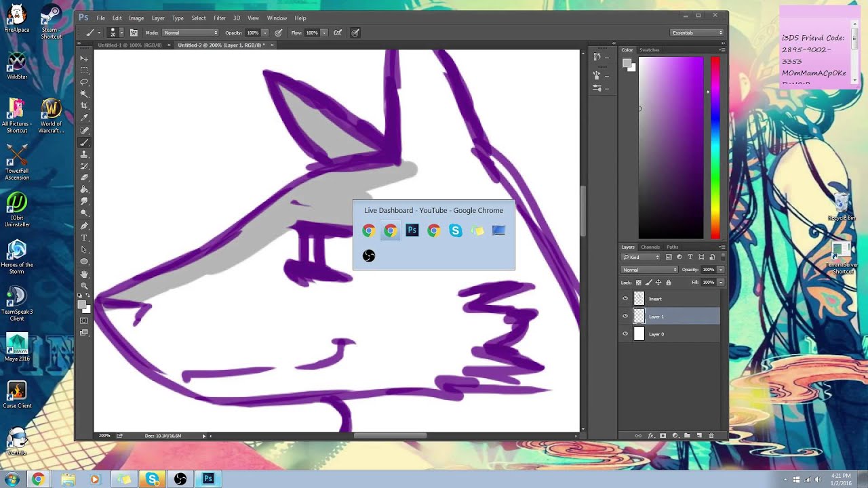The image size is (868, 488).
Task: Open the Flow slider arrow
Action: pos(324,33)
